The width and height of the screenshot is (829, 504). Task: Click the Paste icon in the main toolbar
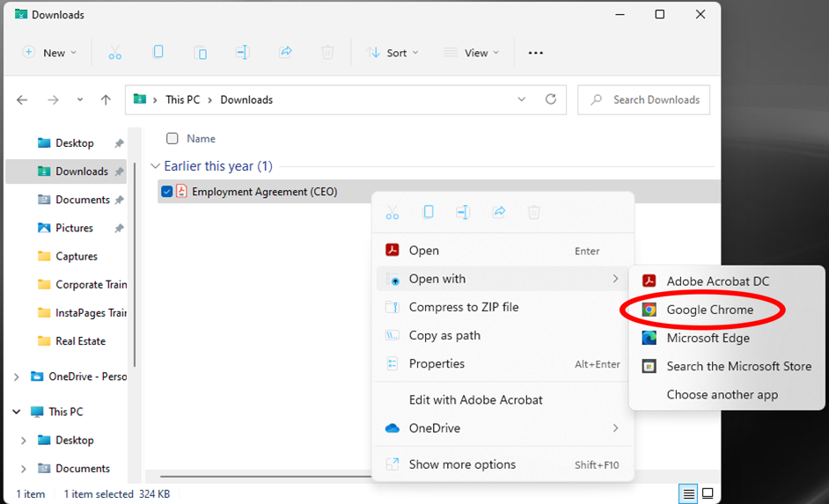[201, 53]
